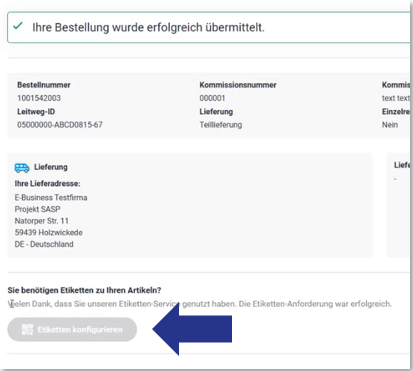Click the address line Projekt SASP
413x371 pixels.
point(37,209)
